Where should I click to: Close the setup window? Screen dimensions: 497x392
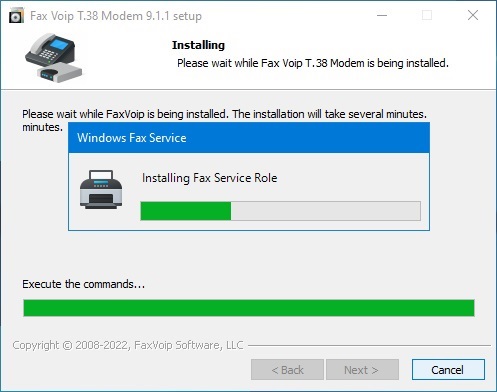pos(473,15)
